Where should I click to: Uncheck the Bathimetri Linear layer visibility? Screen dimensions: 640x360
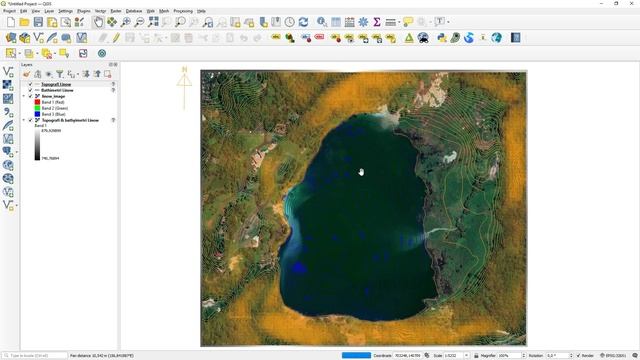click(30, 90)
